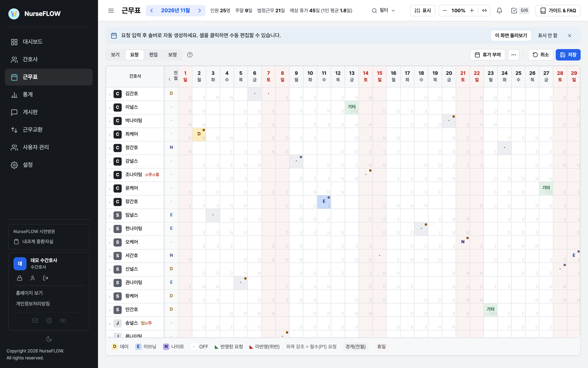The height and width of the screenshot is (368, 588).
Task: Toggle dark mode moon icon
Action: [x=49, y=339]
